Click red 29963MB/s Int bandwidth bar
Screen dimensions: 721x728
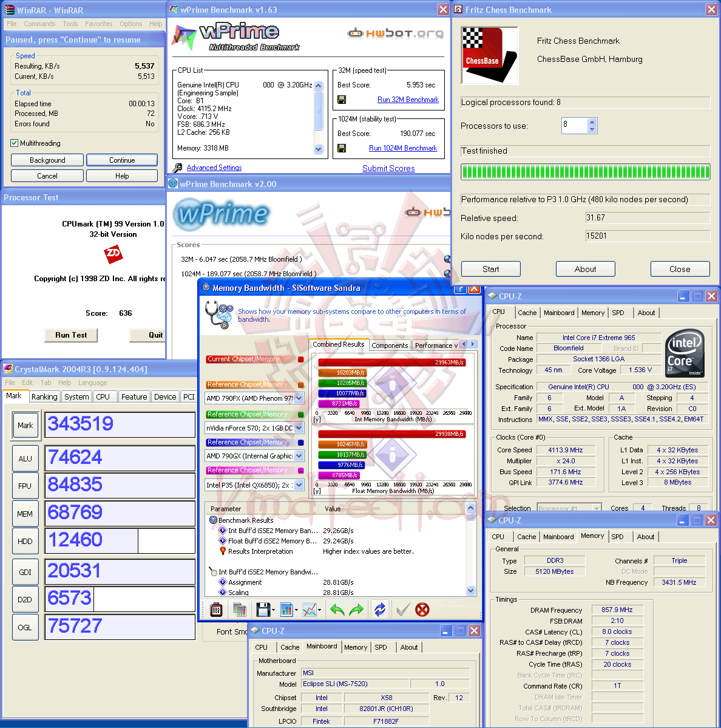pos(392,362)
